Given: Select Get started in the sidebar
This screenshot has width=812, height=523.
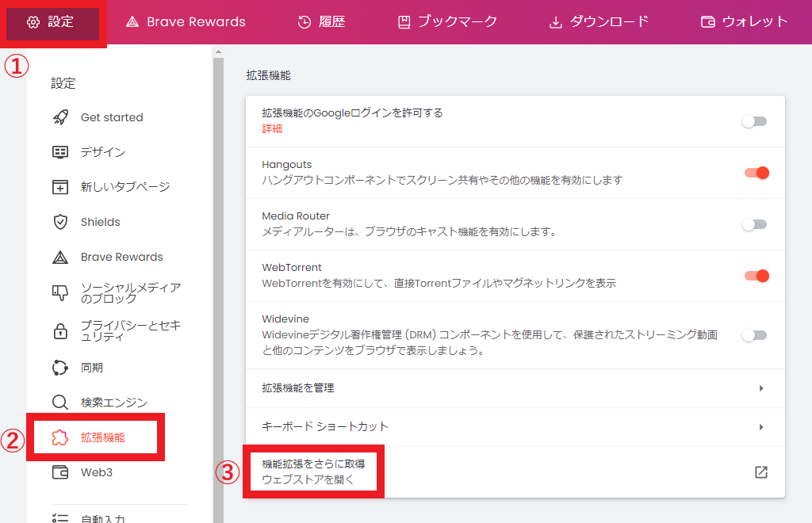Looking at the screenshot, I should [x=112, y=117].
